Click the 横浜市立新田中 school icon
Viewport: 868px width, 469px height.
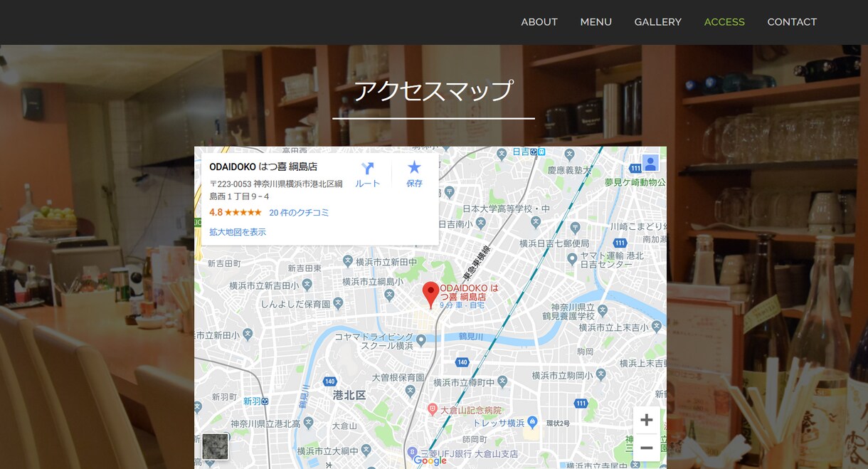coord(348,262)
